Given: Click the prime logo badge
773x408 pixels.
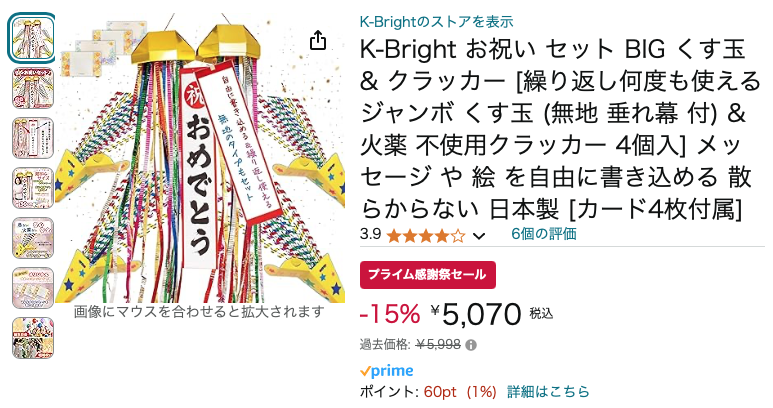Looking at the screenshot, I should point(386,371).
